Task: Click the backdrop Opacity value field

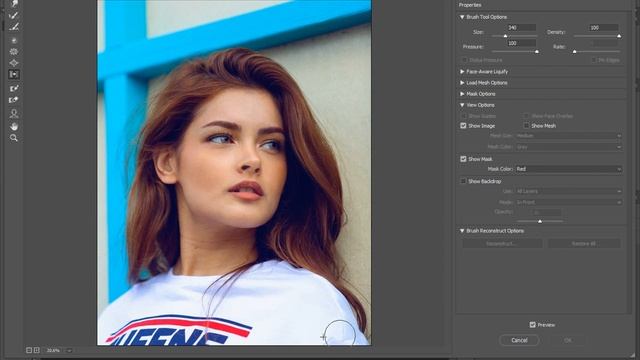Action: coord(547,212)
